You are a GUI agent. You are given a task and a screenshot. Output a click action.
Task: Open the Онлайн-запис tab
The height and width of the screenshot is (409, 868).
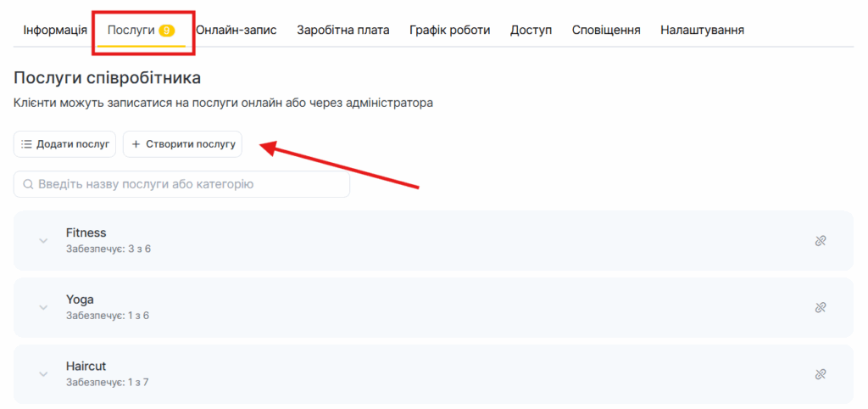coord(236,30)
